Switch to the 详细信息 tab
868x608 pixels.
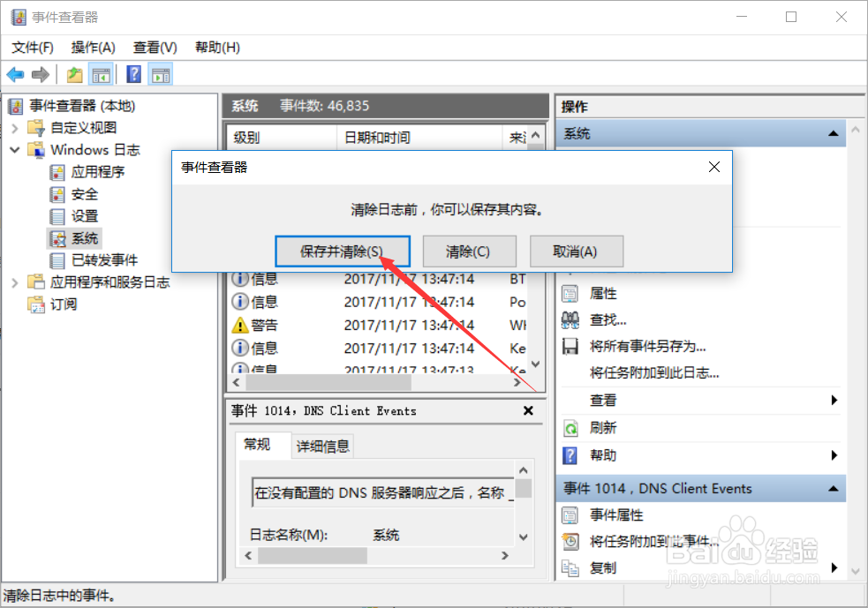[321, 446]
